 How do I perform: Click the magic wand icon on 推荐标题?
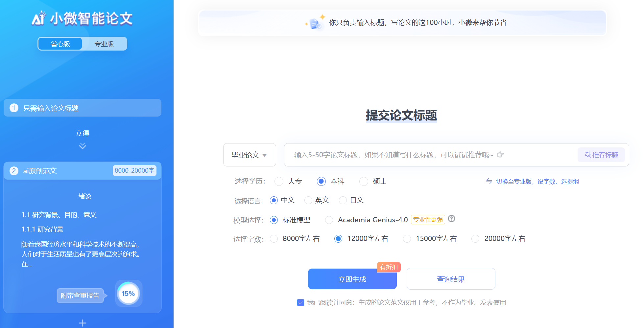coord(588,155)
